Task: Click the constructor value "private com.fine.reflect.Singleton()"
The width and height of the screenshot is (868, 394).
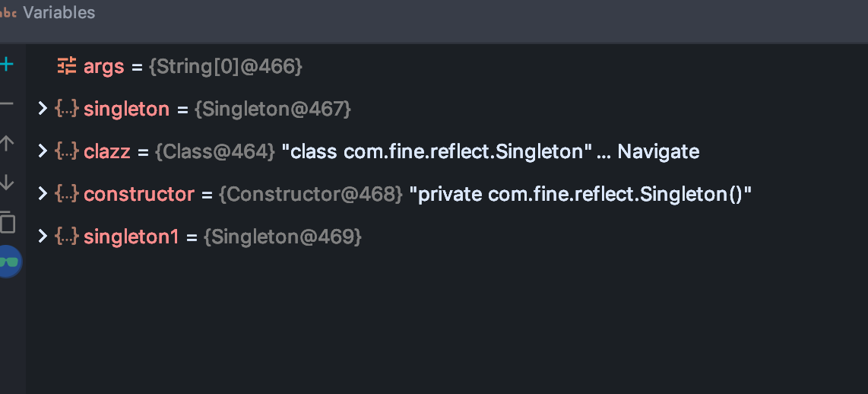Action: click(x=580, y=194)
